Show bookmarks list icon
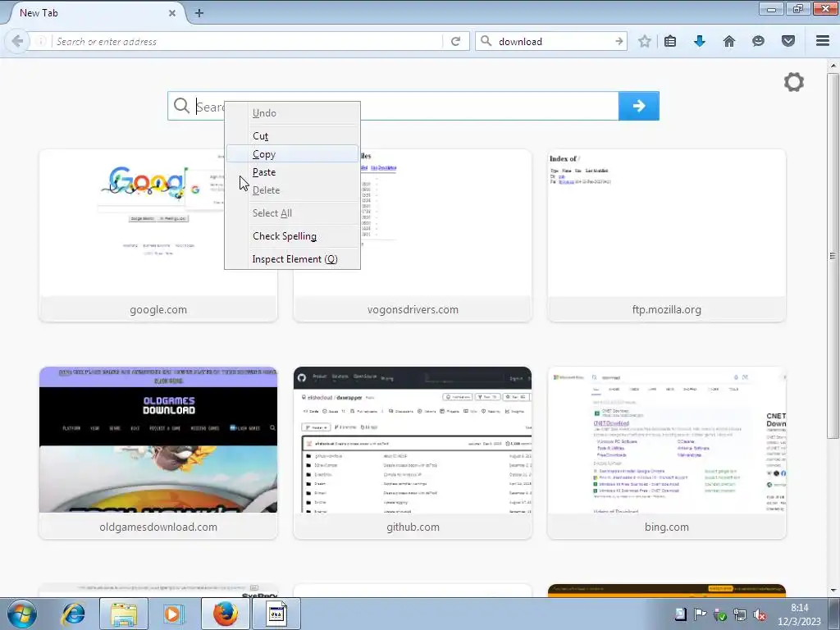840x630 pixels. pos(670,41)
